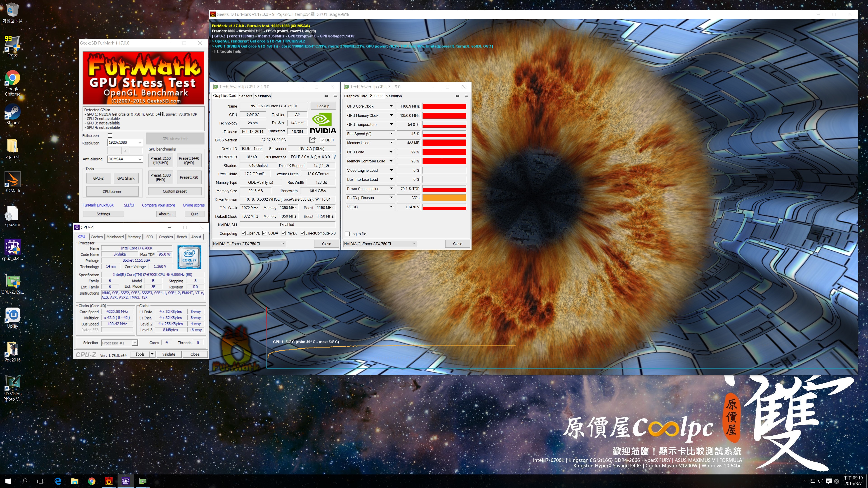The image size is (868, 488).
Task: Open the Anti-aliasing 8X MSAA dropdown
Action: click(125, 159)
